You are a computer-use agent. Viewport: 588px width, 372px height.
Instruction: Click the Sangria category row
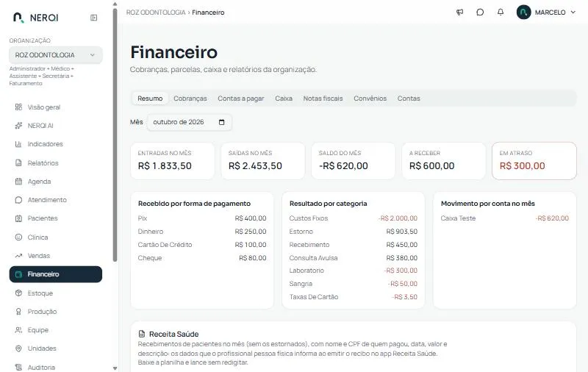(x=354, y=284)
